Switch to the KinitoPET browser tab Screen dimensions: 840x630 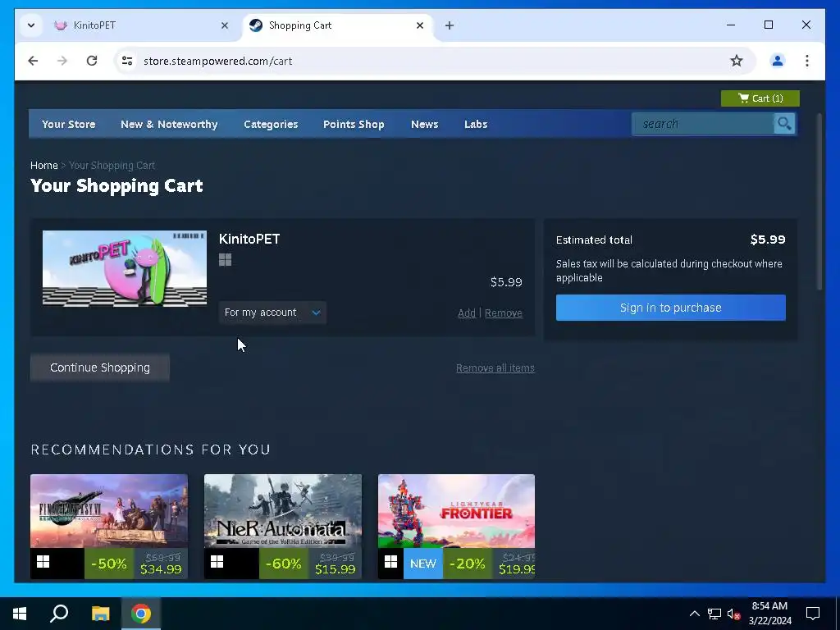point(140,25)
